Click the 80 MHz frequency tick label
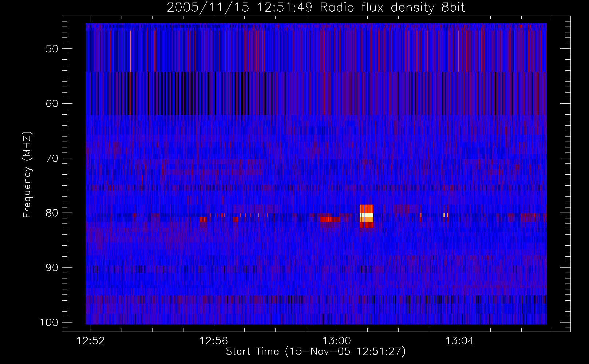589x364 pixels. coord(52,213)
